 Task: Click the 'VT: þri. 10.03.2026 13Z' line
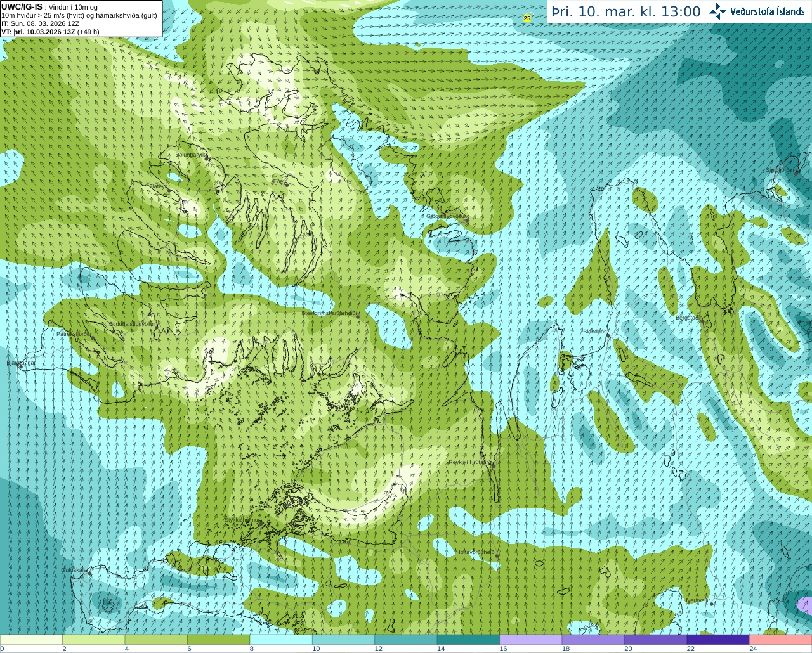(50, 31)
